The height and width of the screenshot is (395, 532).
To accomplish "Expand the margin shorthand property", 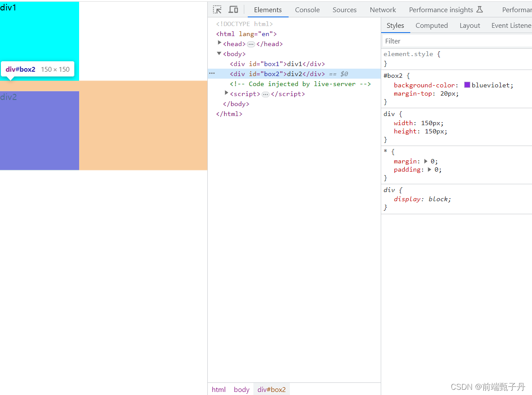I will [426, 161].
